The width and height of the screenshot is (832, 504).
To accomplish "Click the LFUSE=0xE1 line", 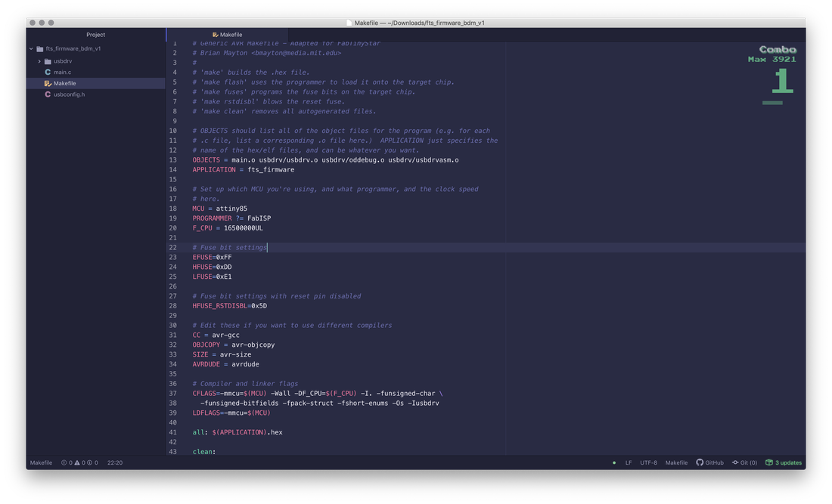I will click(x=212, y=277).
